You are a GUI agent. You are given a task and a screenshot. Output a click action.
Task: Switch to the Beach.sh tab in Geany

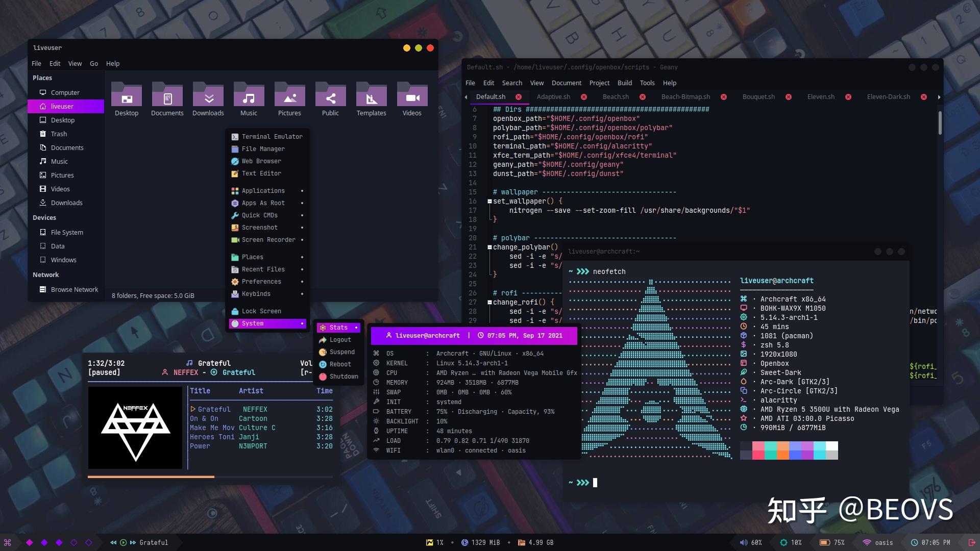tap(616, 96)
